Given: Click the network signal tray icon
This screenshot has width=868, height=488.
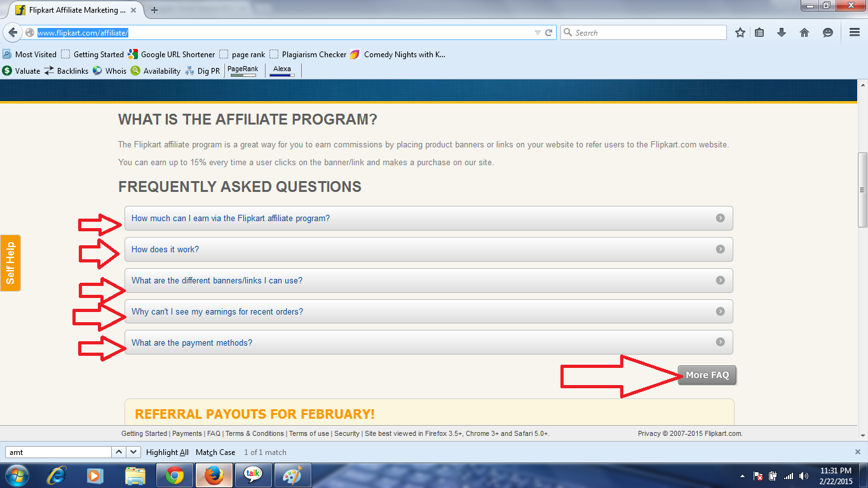Looking at the screenshot, I should 789,476.
